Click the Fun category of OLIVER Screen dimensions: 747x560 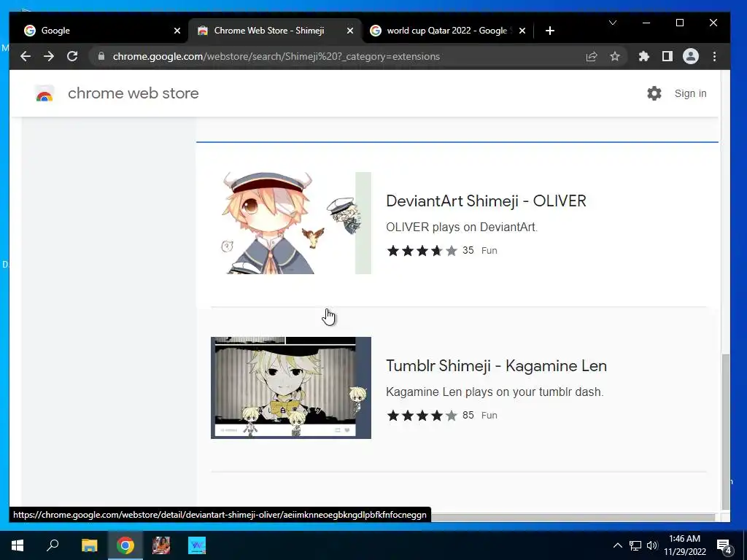click(489, 251)
